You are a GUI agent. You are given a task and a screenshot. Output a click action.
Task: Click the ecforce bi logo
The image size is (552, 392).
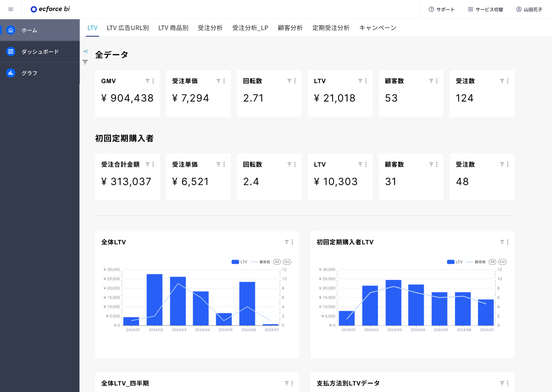[50, 9]
